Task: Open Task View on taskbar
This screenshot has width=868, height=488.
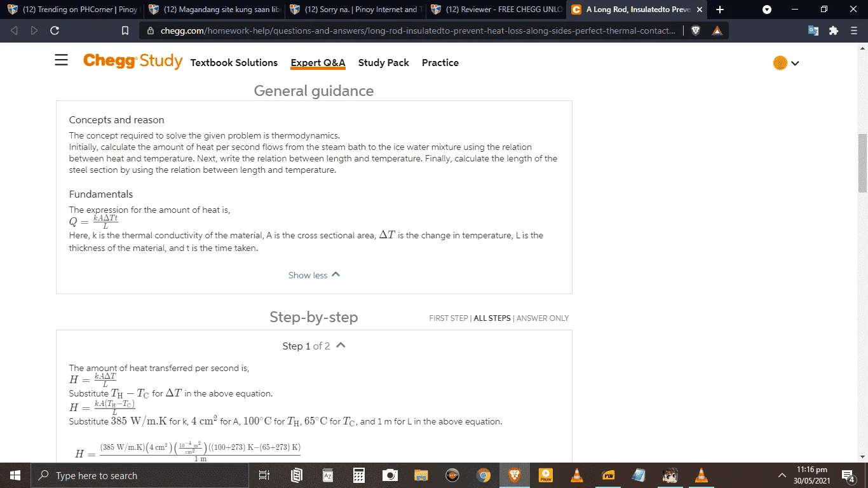Action: pos(264,475)
